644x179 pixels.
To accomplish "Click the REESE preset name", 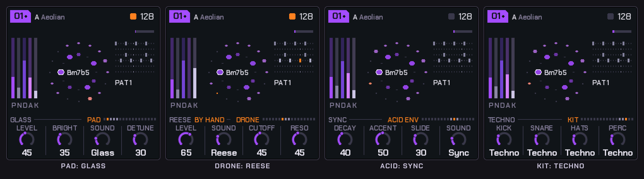I will (180, 120).
